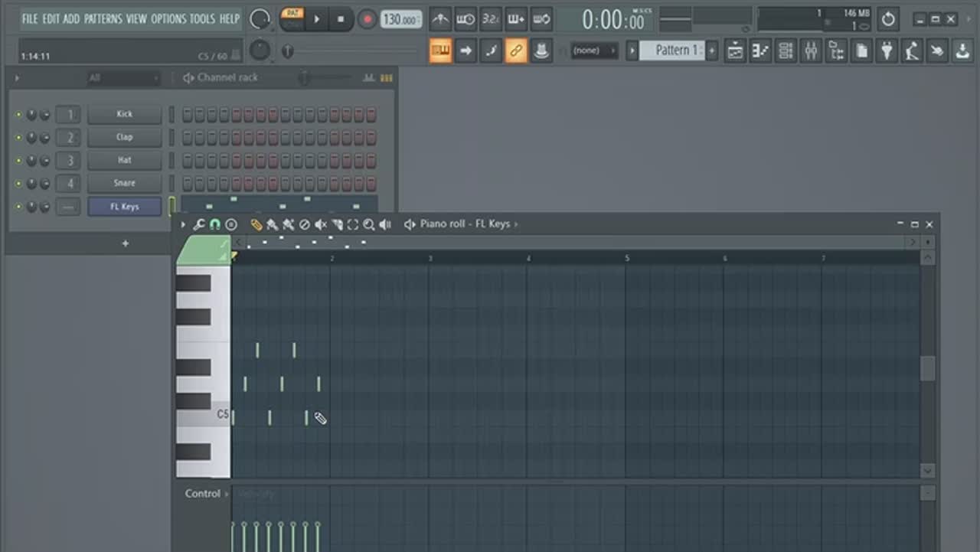980x552 pixels.
Task: Select the draw pencil tool in piano roll
Action: 256,224
